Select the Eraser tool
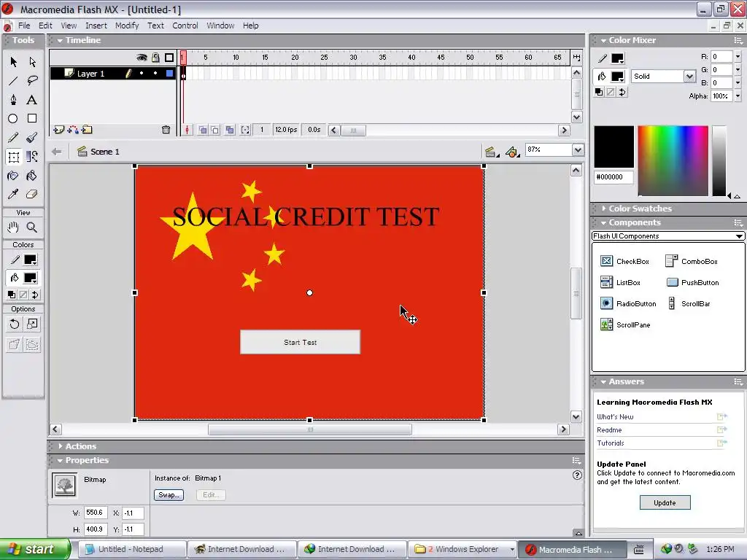This screenshot has width=747, height=560. pyautogui.click(x=32, y=194)
